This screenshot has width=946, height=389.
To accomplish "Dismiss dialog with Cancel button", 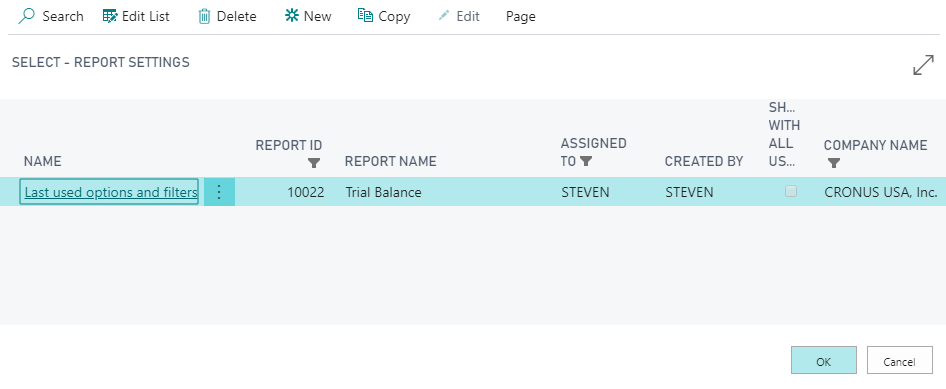I will pos(900,360).
